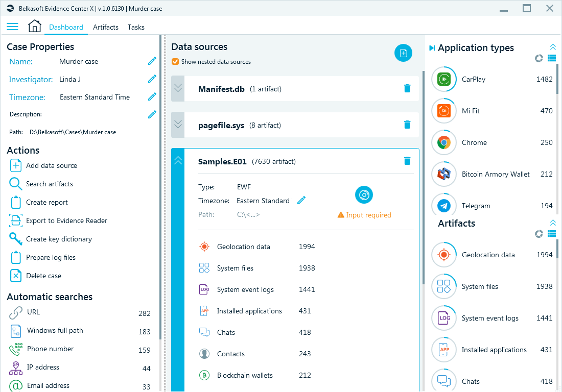This screenshot has height=392, width=562.
Task: Switch Application types to list view
Action: (x=552, y=58)
